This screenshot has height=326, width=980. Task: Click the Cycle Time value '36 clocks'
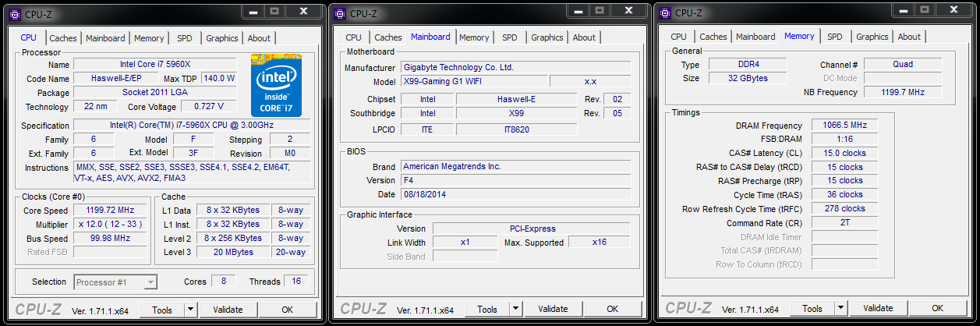(845, 195)
